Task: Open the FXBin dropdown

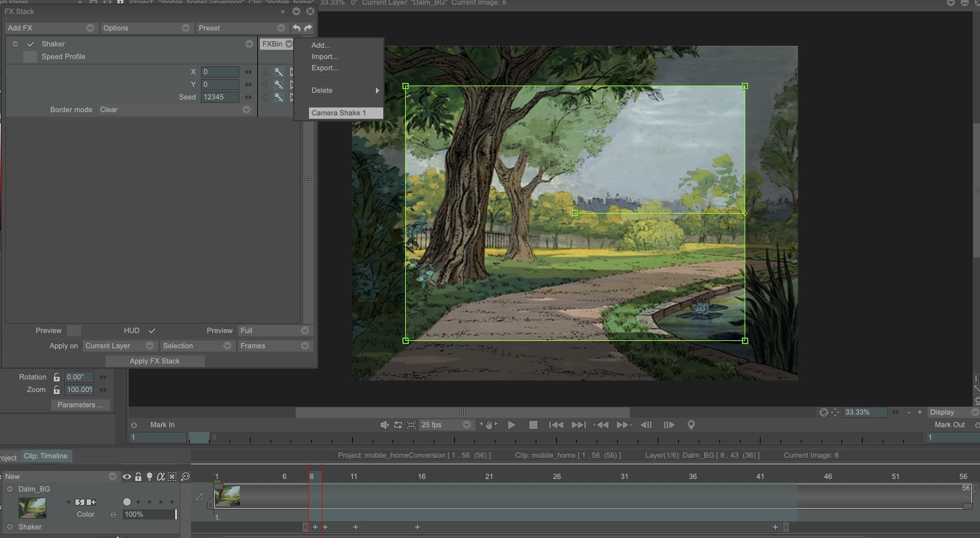Action: coord(277,44)
